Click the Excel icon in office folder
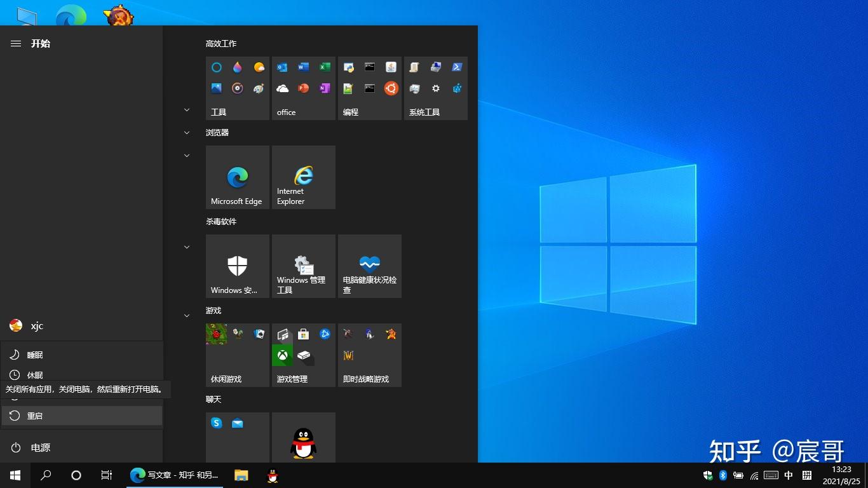The image size is (868, 488). [x=325, y=67]
